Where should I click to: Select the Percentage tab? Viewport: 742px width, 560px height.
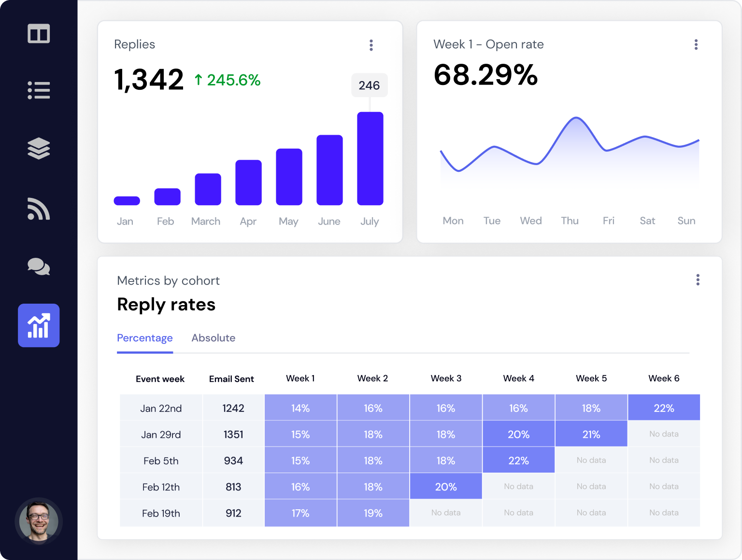144,338
